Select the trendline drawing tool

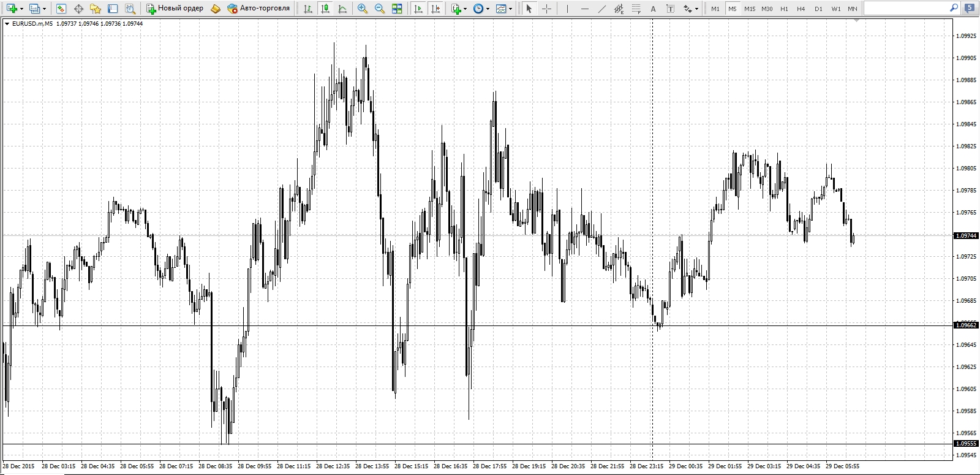click(601, 9)
